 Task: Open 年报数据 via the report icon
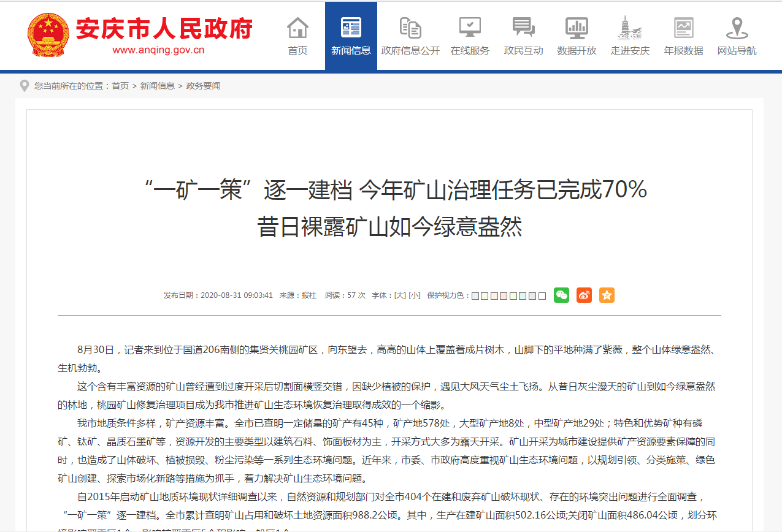[x=683, y=27]
